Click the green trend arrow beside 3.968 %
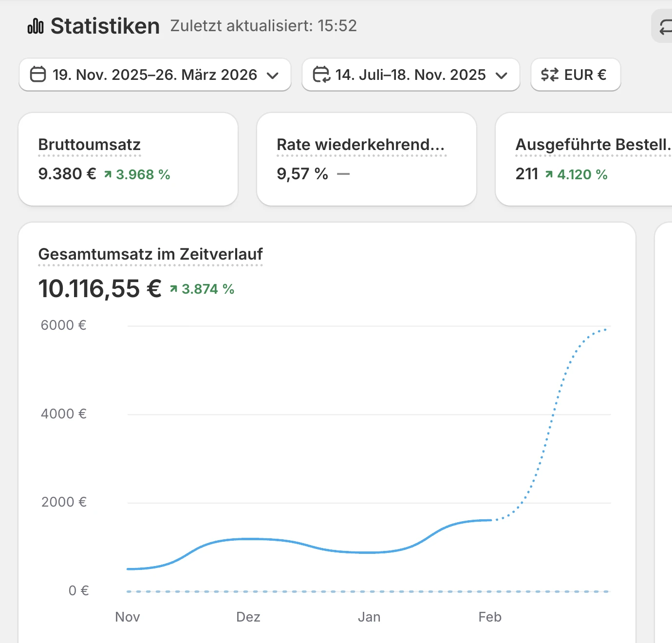The height and width of the screenshot is (643, 672). pos(108,174)
